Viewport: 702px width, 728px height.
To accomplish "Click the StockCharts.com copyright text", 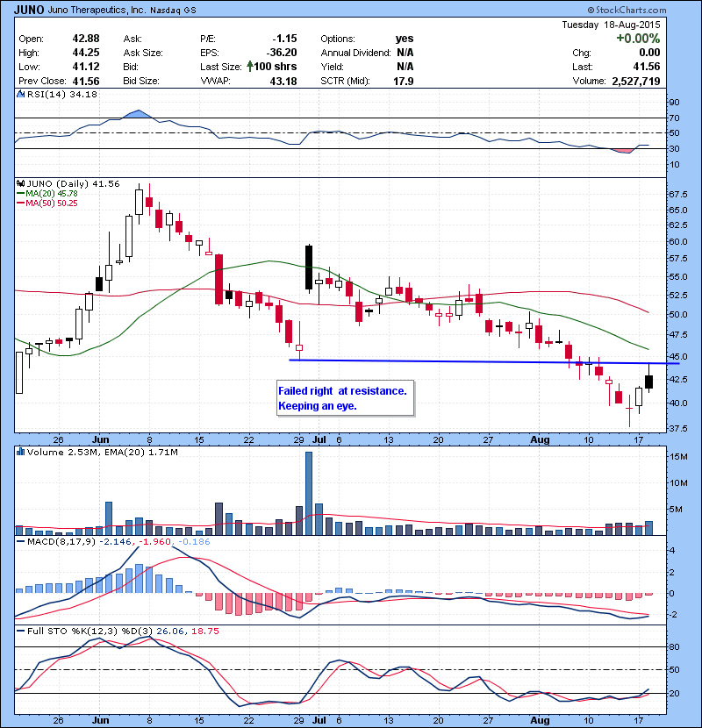I will [627, 10].
